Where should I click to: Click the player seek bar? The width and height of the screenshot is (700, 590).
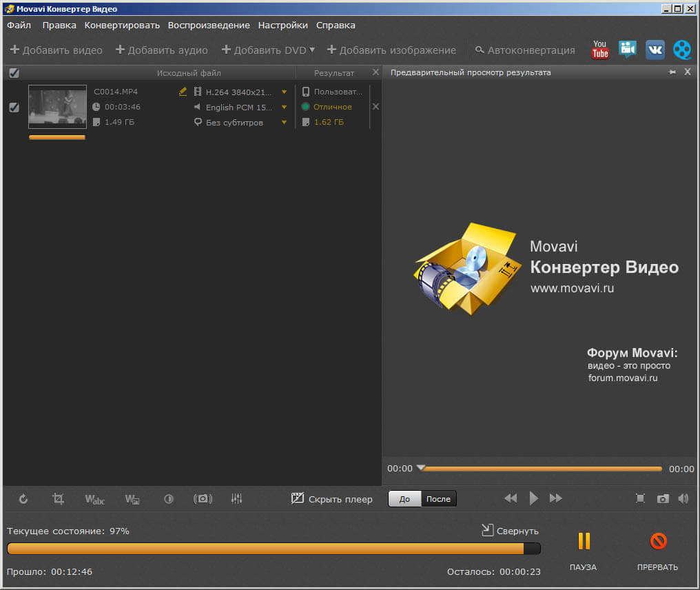[542, 469]
